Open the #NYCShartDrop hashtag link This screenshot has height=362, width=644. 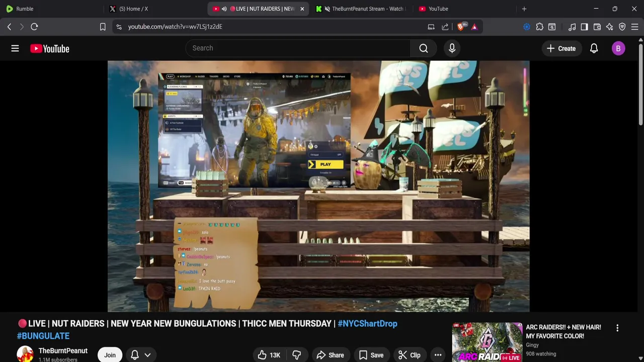click(367, 324)
